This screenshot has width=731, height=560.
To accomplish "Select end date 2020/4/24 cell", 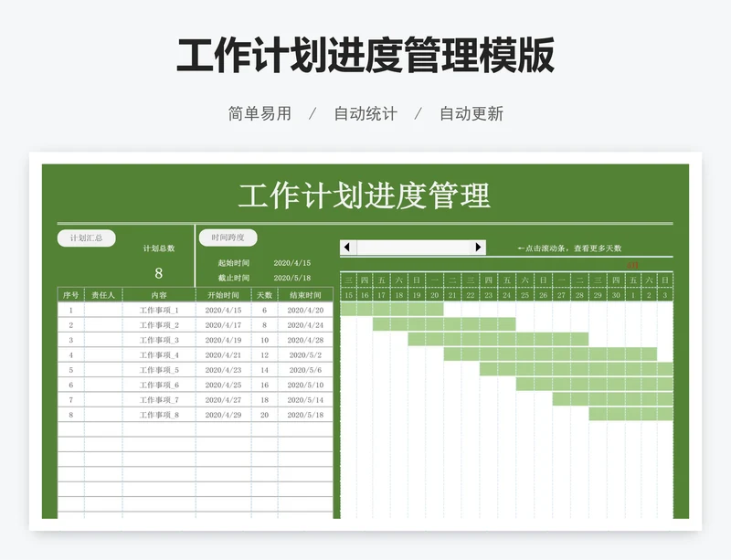I will tap(305, 325).
